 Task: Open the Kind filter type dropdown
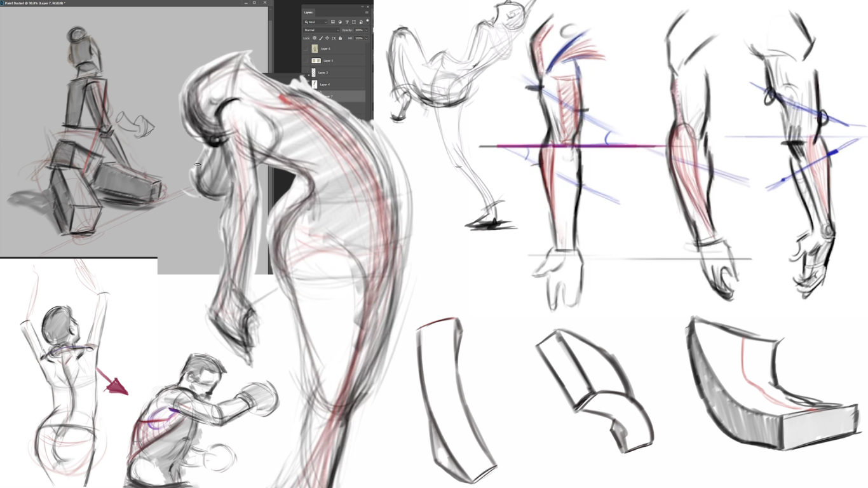[315, 22]
